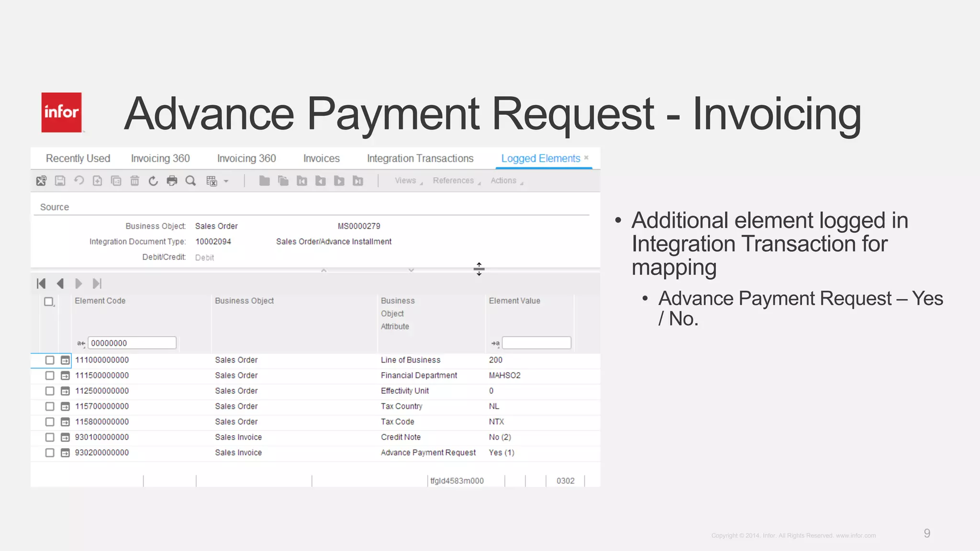Click the stacked folders group icon
This screenshot has width=980, height=551.
[x=283, y=180]
